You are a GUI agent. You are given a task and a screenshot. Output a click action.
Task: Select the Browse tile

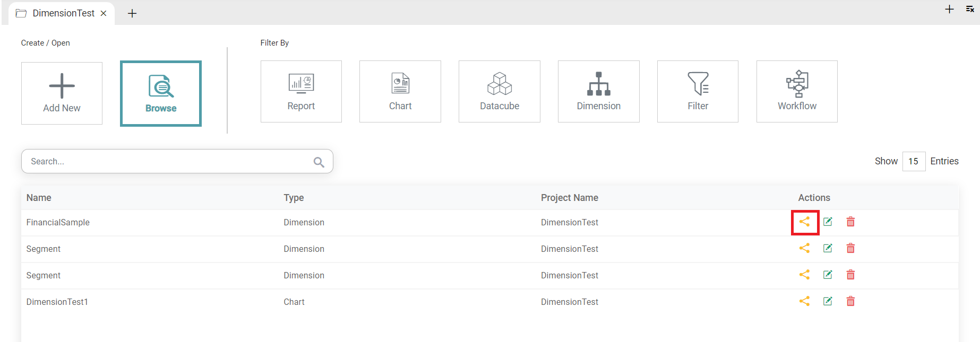[161, 93]
